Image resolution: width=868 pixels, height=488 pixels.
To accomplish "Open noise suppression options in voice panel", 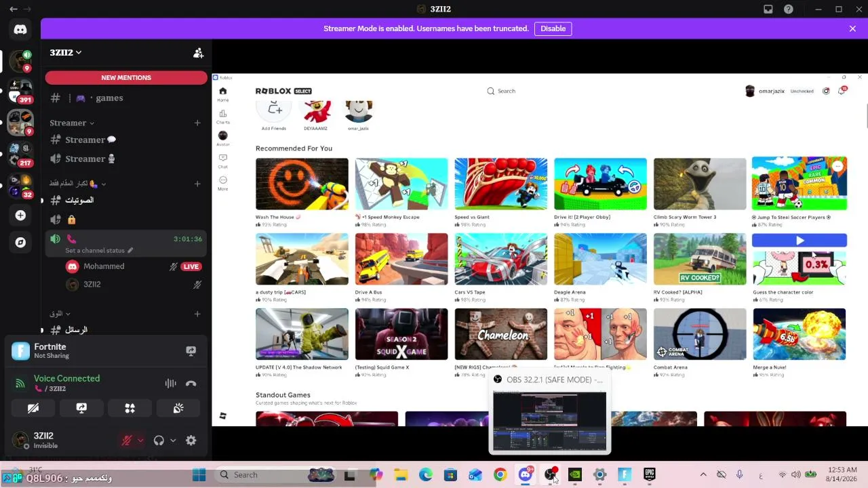I will [170, 384].
